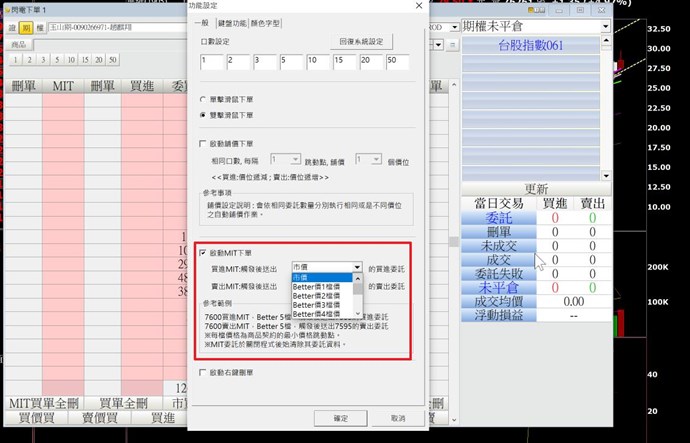The height and width of the screenshot is (443, 690).
Task: Switch to the 鍵盤功能 tab
Action: click(x=231, y=21)
